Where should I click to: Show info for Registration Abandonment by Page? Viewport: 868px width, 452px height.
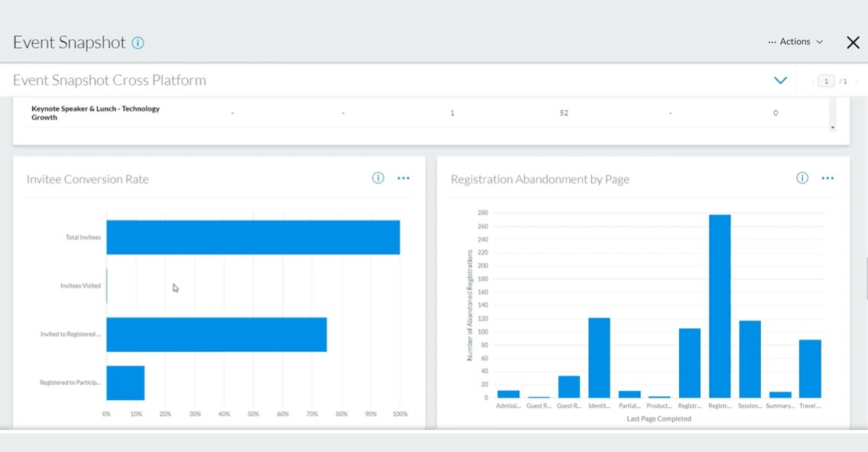(x=801, y=178)
